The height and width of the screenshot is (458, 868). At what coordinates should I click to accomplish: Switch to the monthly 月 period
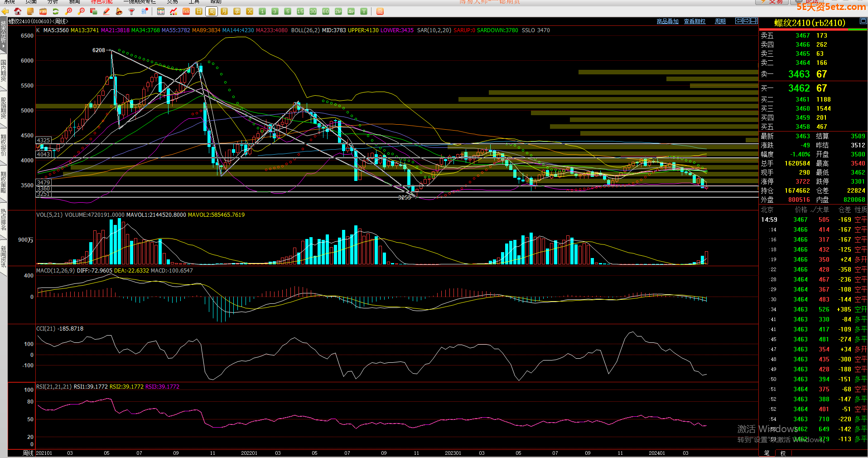tap(224, 11)
